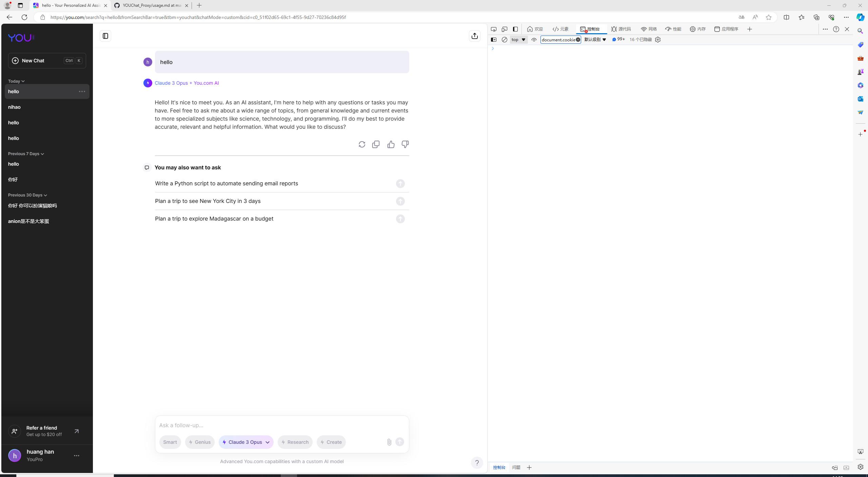Switch to the 网络 (Network) DevTools tab
The image size is (868, 477).
649,29
